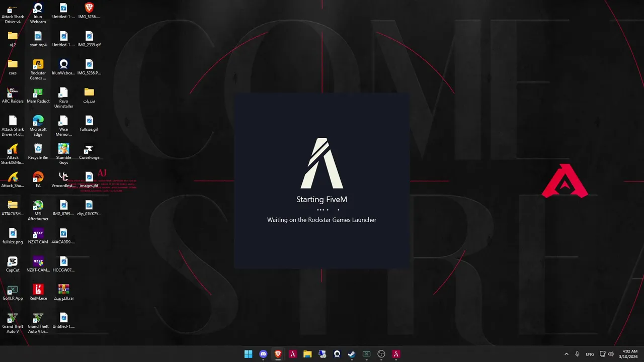Select the IriunWebca... installer icon

click(63, 67)
